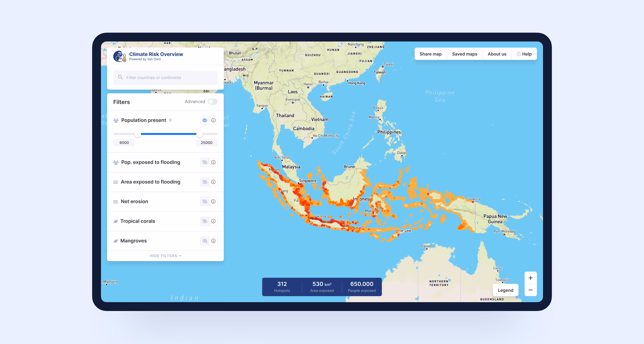Open info icon for Area exposed to flooding
Image resolution: width=644 pixels, height=344 pixels.
coord(213,182)
